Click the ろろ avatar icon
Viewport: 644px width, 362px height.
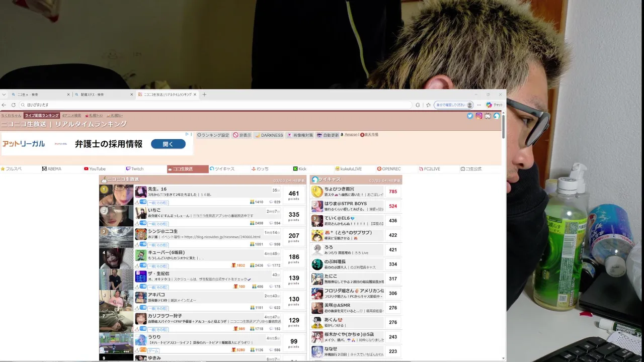(x=317, y=250)
